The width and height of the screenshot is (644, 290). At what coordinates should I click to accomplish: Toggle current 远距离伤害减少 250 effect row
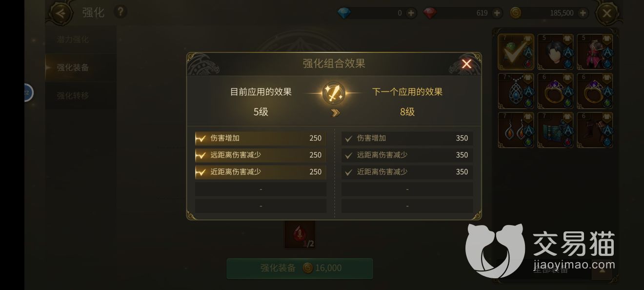(261, 155)
